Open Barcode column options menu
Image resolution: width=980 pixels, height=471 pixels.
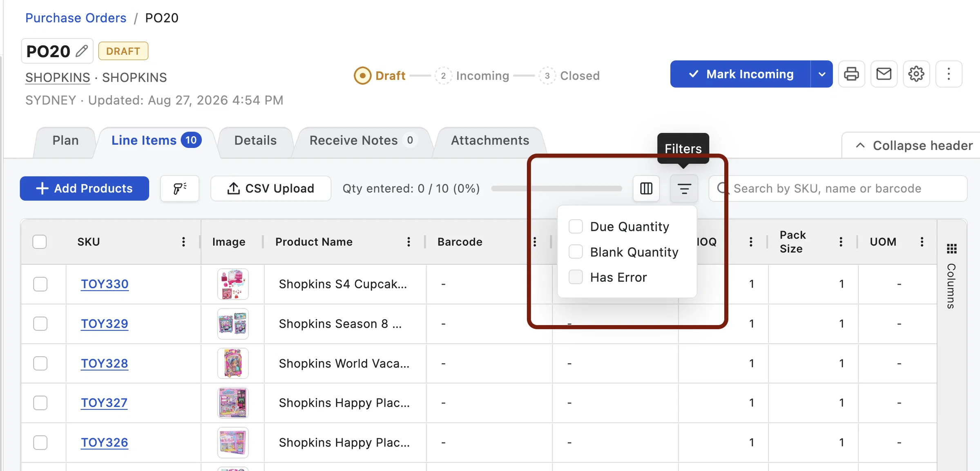coord(534,242)
